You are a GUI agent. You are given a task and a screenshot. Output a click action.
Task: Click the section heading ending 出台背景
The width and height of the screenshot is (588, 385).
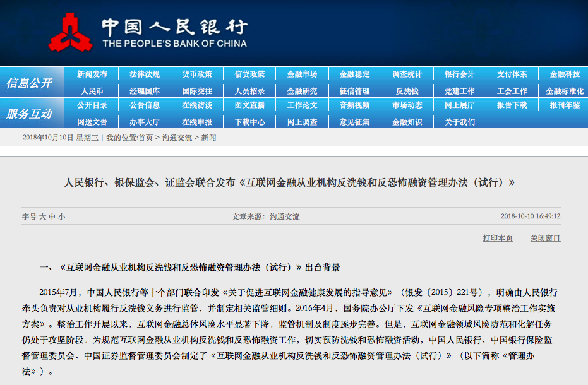(189, 267)
